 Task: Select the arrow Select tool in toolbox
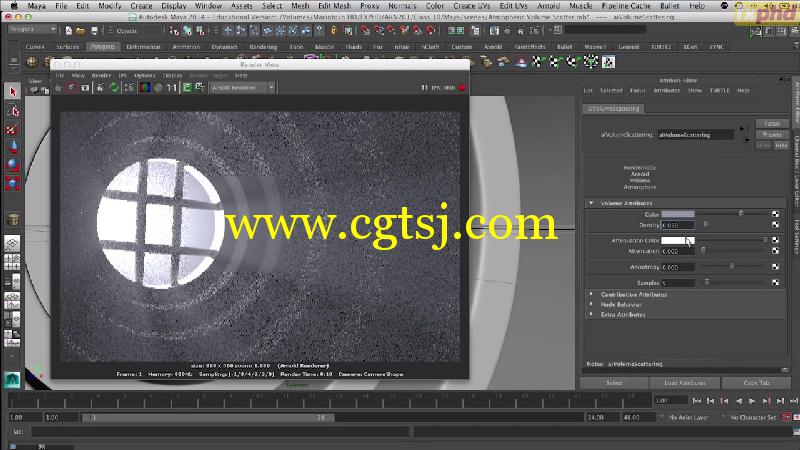(x=13, y=92)
